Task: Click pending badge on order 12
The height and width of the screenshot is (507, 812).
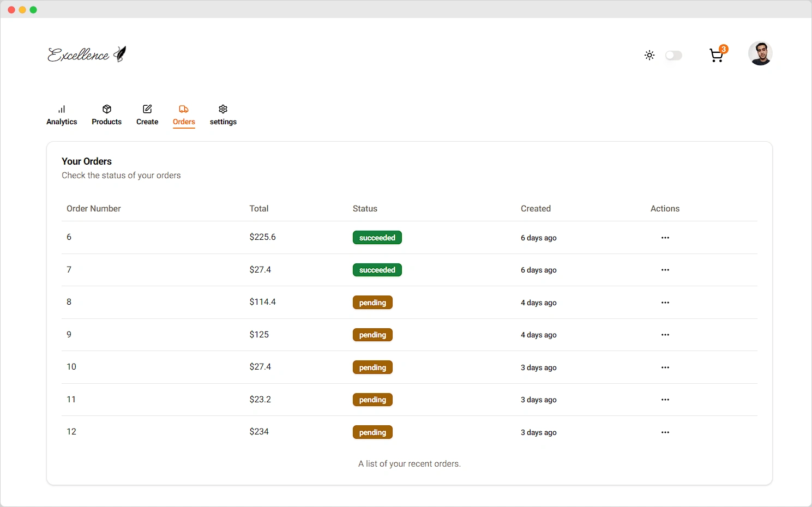Action: 372,432
